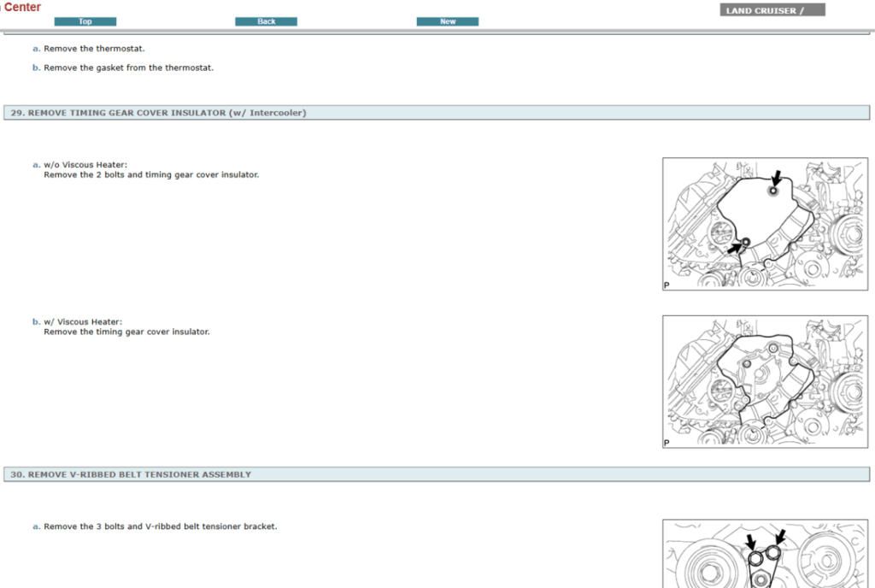Click 'Remove the gasket from the thermostat' step
The width and height of the screenshot is (875, 588).
pos(128,68)
